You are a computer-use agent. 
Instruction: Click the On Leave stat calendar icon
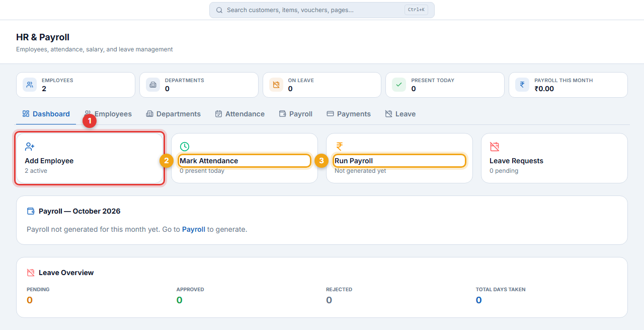coord(276,85)
